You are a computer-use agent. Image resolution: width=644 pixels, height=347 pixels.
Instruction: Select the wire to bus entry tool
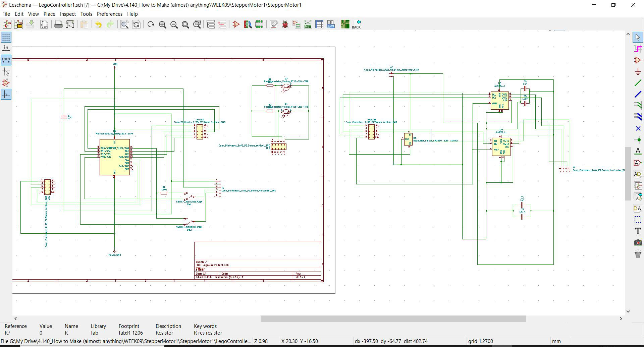tap(638, 106)
